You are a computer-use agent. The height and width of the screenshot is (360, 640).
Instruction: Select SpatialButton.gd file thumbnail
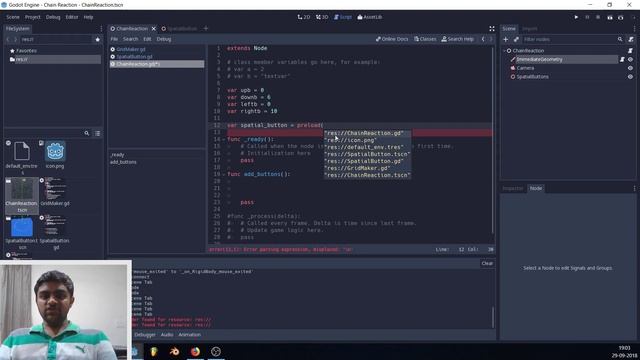click(x=56, y=233)
